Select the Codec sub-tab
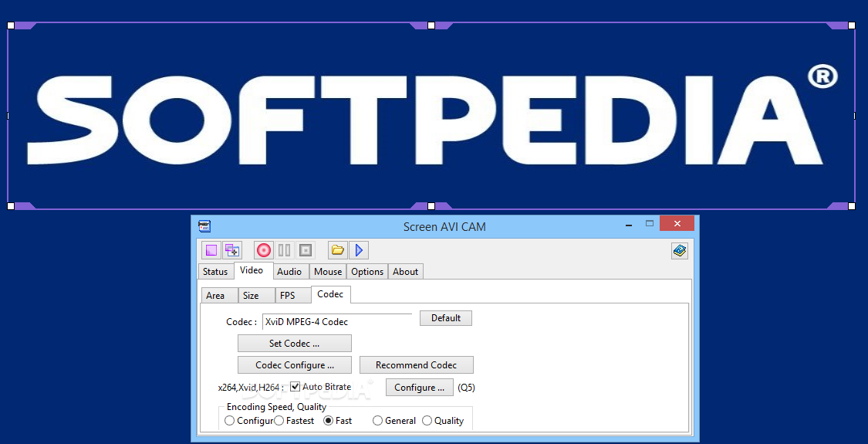 (x=330, y=294)
